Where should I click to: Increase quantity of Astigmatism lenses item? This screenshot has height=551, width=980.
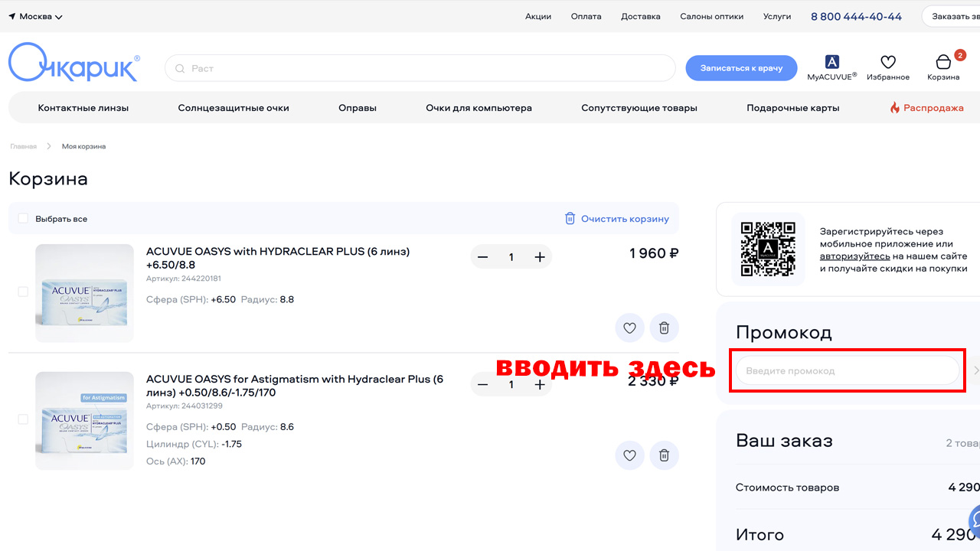click(540, 385)
